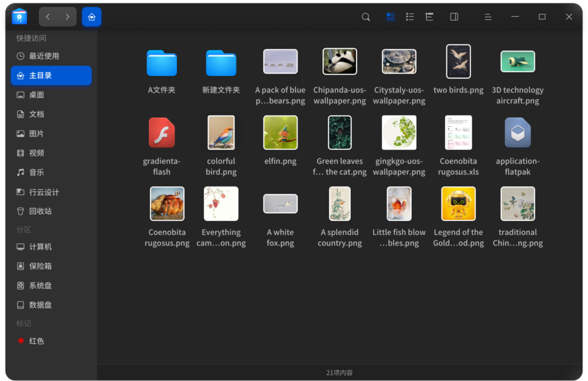Click the file manager app logo

point(20,17)
